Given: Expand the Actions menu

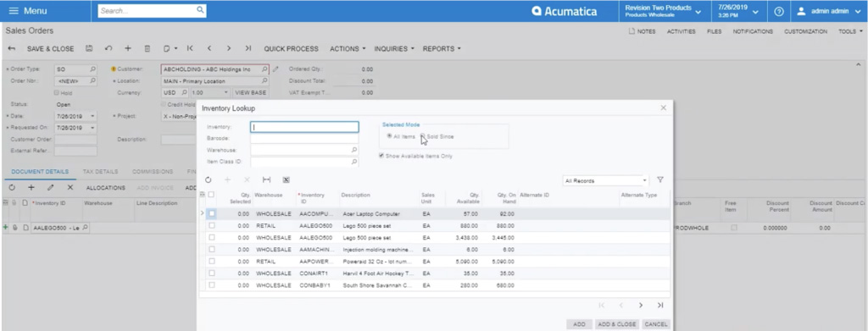Looking at the screenshot, I should (348, 48).
